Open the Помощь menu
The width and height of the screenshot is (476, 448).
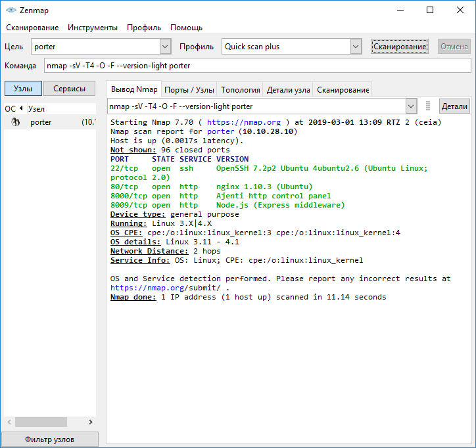(186, 28)
